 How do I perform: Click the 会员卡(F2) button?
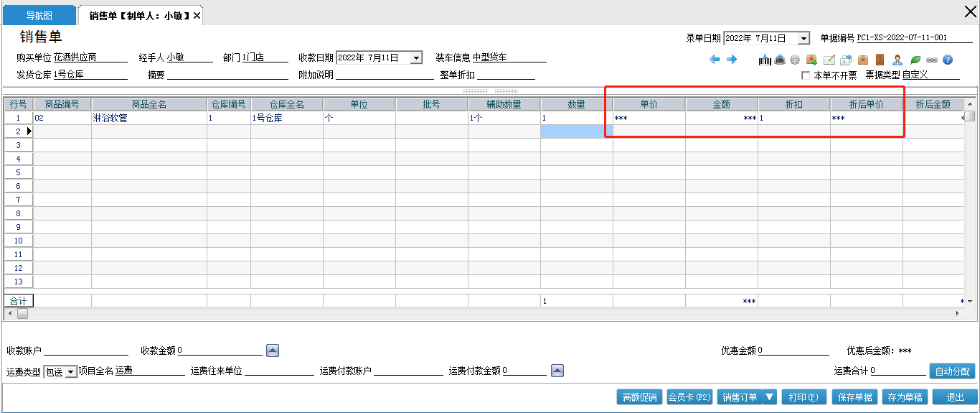click(689, 396)
